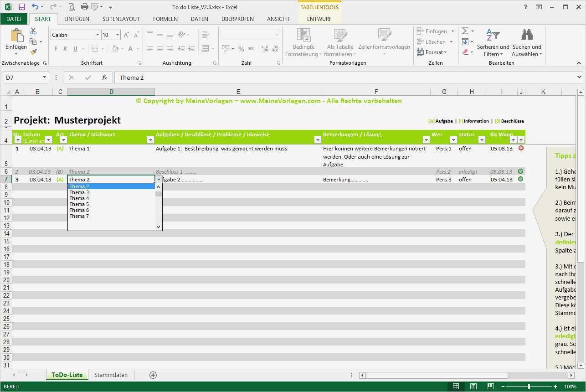The width and height of the screenshot is (586, 392).
Task: Select the AutoSum icon in Bearbeiten group
Action: pos(463,31)
